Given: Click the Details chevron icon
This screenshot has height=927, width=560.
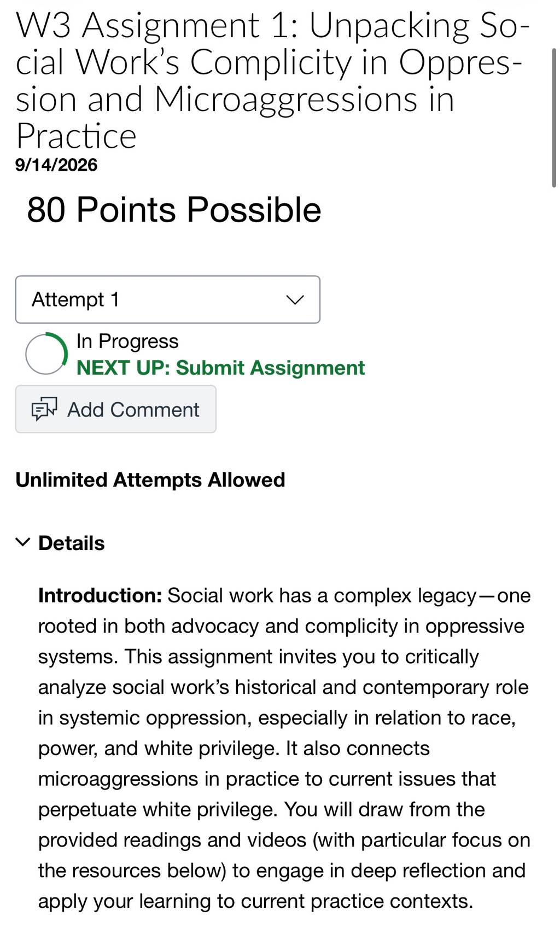Looking at the screenshot, I should [22, 542].
